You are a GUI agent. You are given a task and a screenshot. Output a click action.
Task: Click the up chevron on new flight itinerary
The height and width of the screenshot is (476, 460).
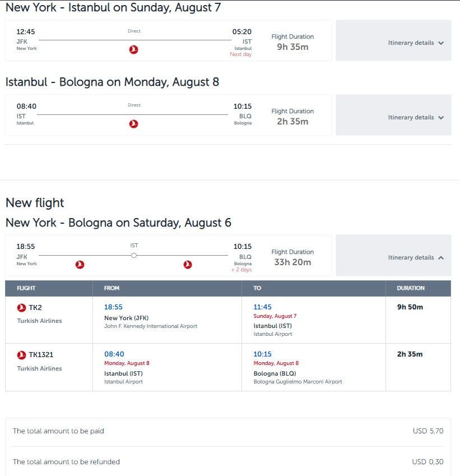click(x=441, y=257)
